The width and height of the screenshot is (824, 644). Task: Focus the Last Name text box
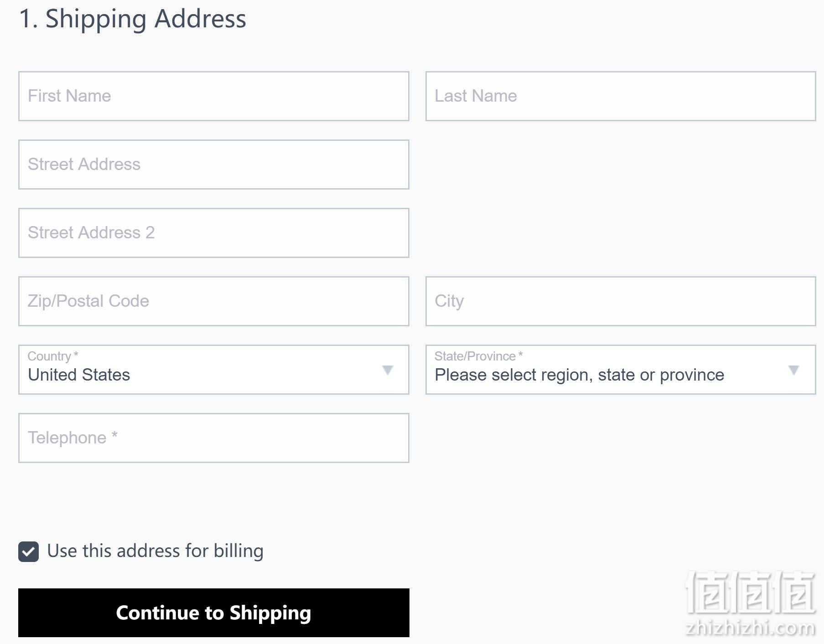coord(620,96)
